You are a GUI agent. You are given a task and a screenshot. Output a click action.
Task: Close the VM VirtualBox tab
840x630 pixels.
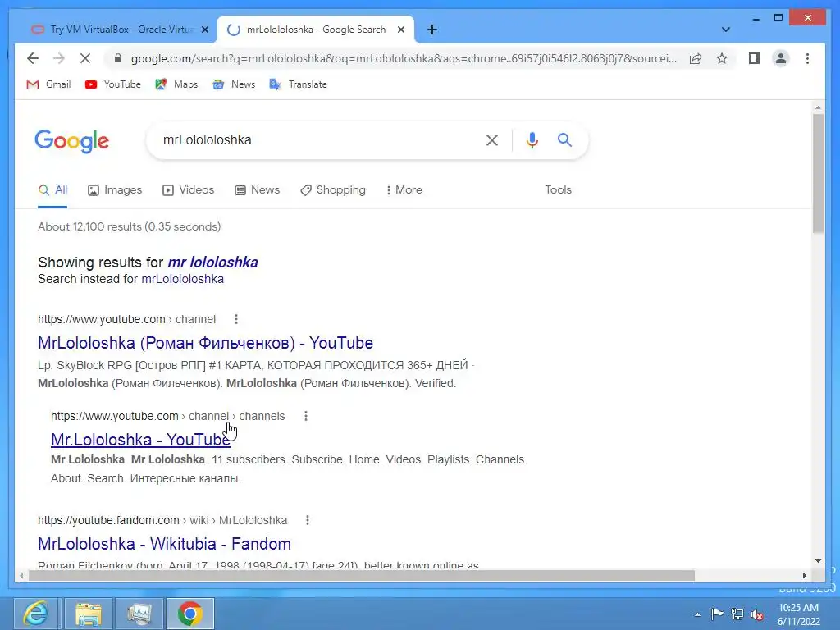[204, 30]
